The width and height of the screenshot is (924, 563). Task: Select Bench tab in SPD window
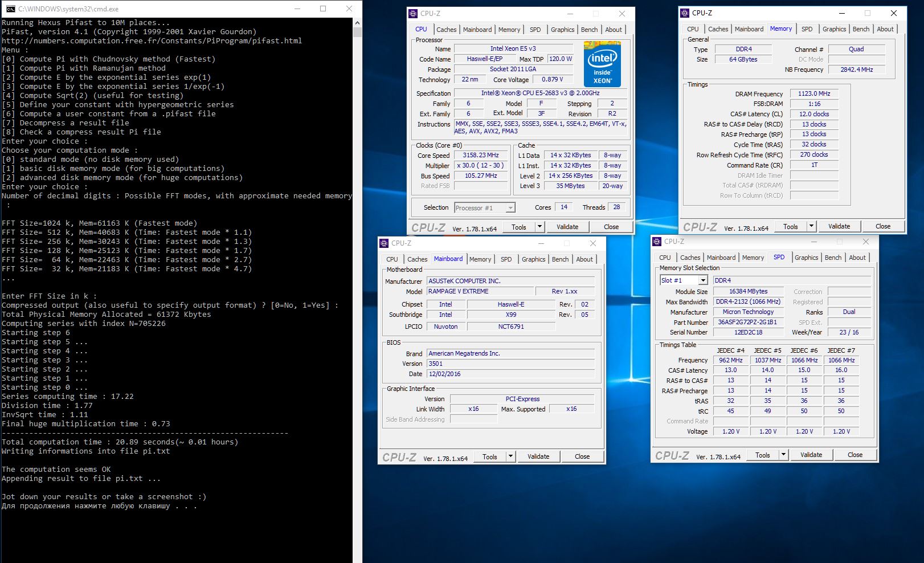833,258
